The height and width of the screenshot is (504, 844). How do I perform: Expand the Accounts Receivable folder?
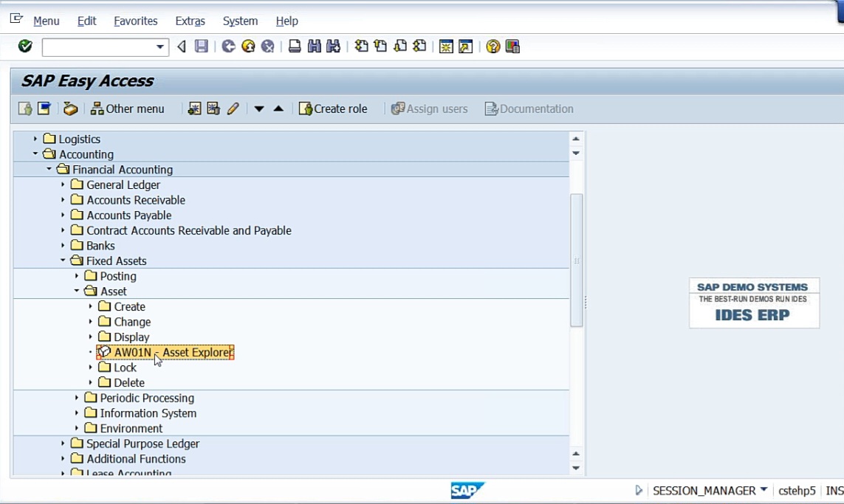(63, 199)
